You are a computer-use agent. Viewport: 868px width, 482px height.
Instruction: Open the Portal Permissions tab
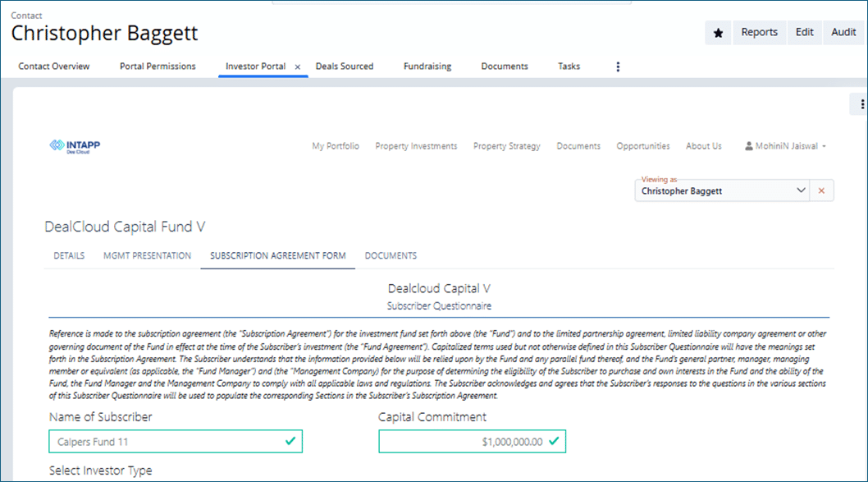(158, 67)
